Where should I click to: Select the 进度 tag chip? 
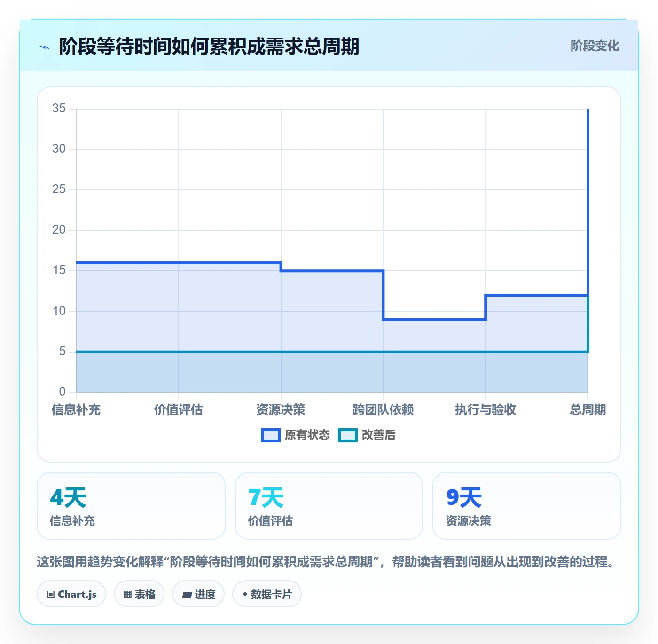198,594
